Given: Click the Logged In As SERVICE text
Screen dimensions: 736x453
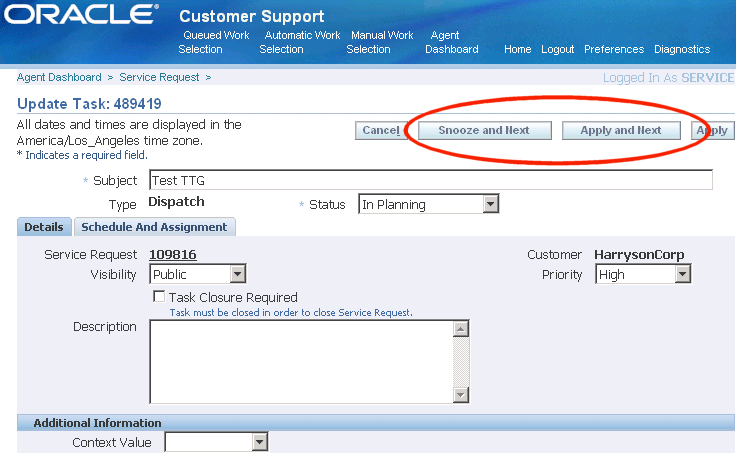Looking at the screenshot, I should (x=668, y=78).
